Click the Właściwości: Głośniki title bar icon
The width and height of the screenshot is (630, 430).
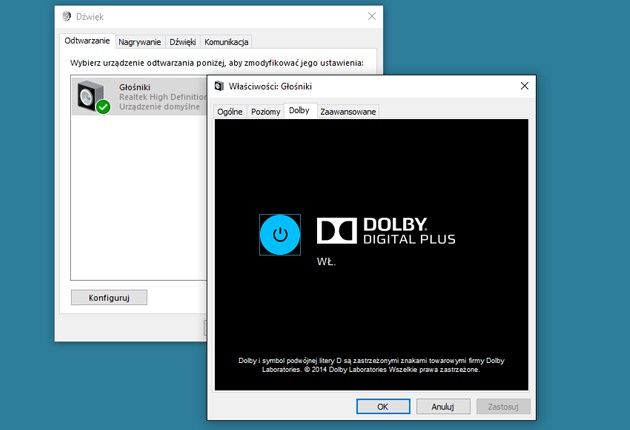(219, 86)
